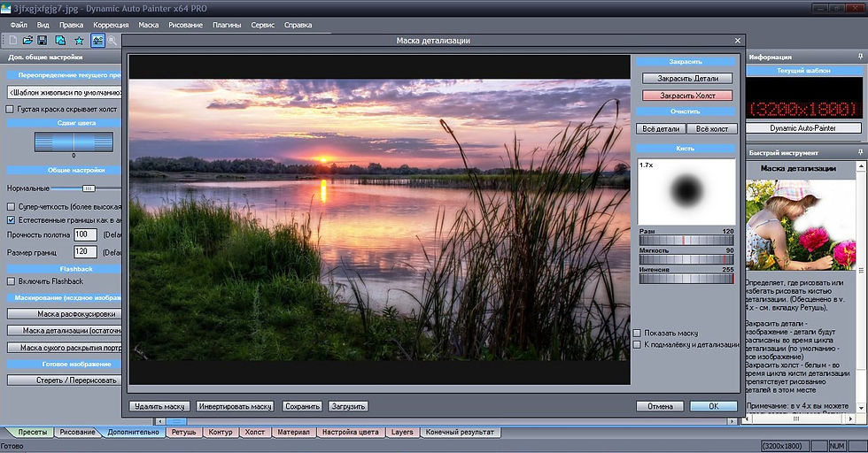This screenshot has width=868, height=453.
Task: Click the Размер границ value field
Action: (x=85, y=251)
